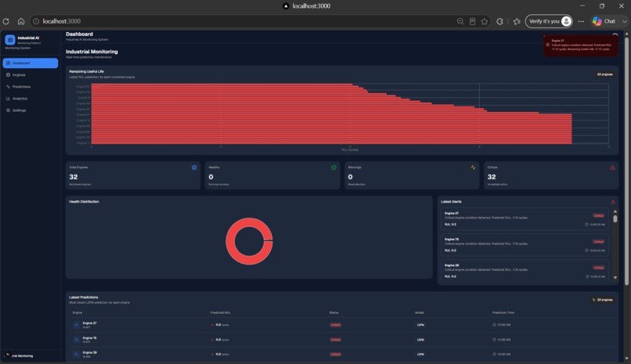The image size is (631, 364).
Task: Expand the chevron next to Chat
Action: pos(624,21)
